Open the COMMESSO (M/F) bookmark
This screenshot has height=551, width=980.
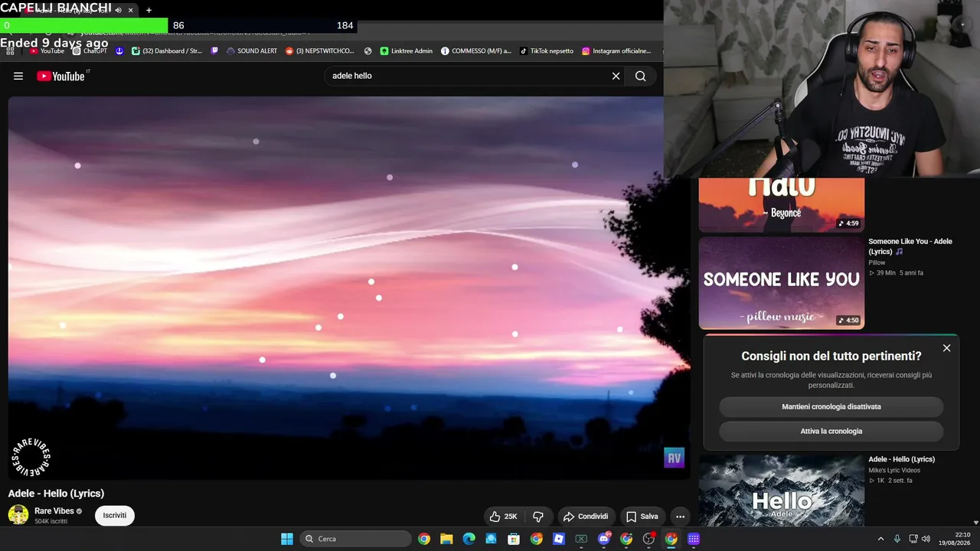[x=476, y=51]
